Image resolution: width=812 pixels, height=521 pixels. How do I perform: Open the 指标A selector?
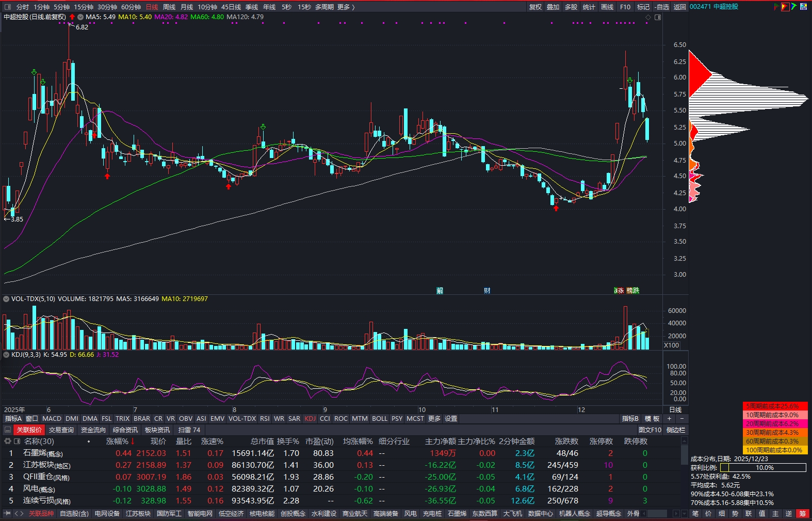click(13, 419)
